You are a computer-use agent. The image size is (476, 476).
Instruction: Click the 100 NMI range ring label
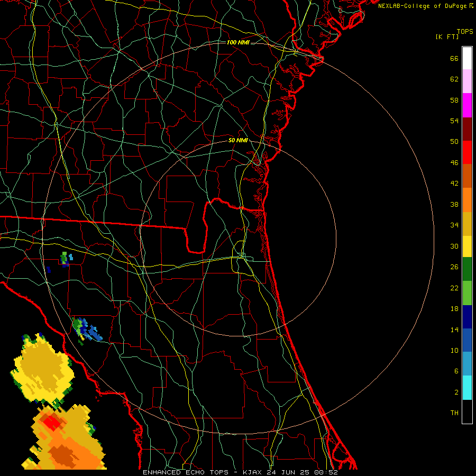(x=238, y=42)
